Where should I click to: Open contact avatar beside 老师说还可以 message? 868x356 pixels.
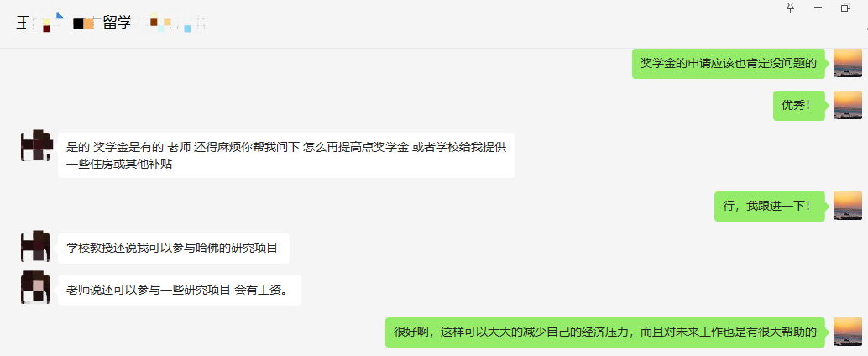(x=35, y=288)
